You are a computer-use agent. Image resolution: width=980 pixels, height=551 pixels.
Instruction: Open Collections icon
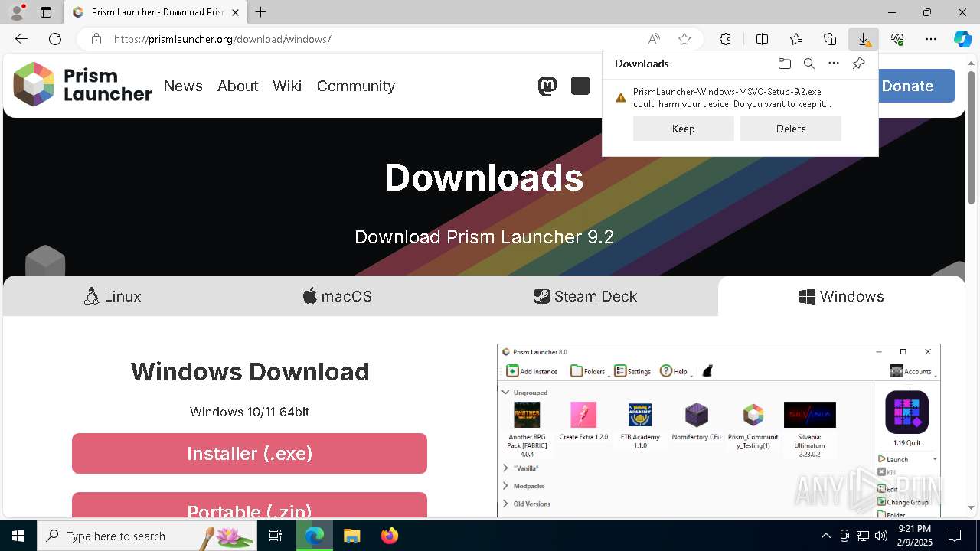830,39
